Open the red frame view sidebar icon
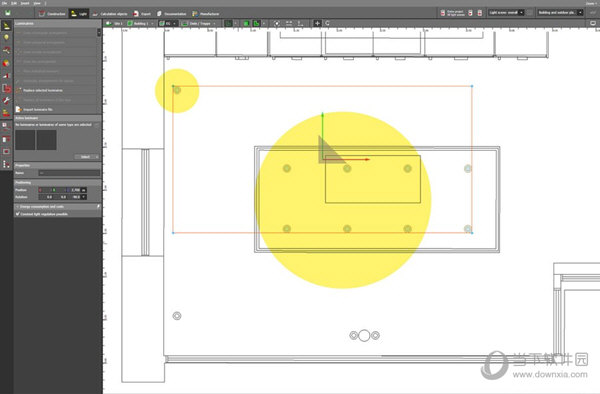The height and width of the screenshot is (394, 600). (x=6, y=151)
